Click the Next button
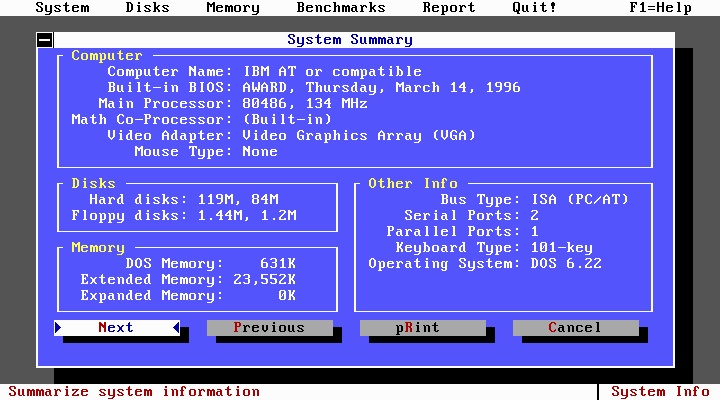 (x=117, y=327)
